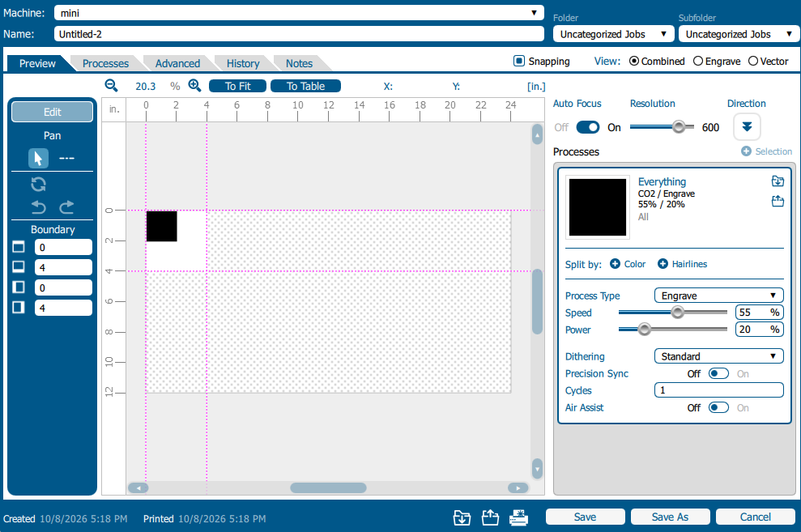The image size is (801, 532).
Task: Open the Subfolder dropdown
Action: (739, 34)
